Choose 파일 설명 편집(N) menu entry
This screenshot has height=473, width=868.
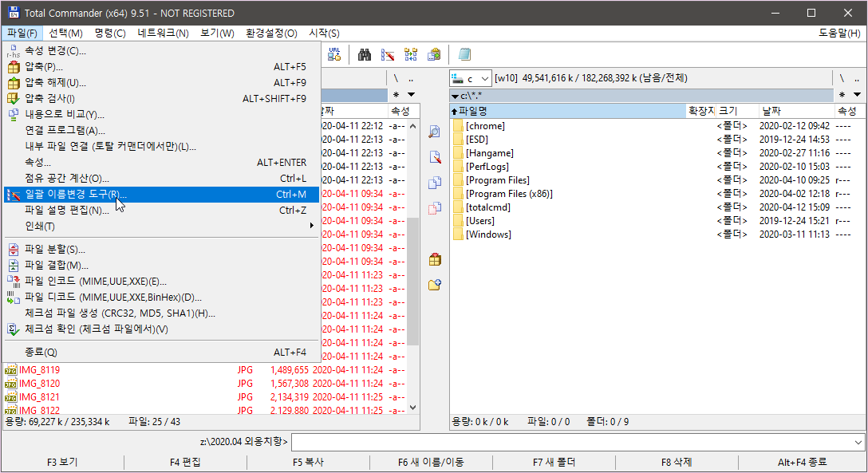point(162,211)
